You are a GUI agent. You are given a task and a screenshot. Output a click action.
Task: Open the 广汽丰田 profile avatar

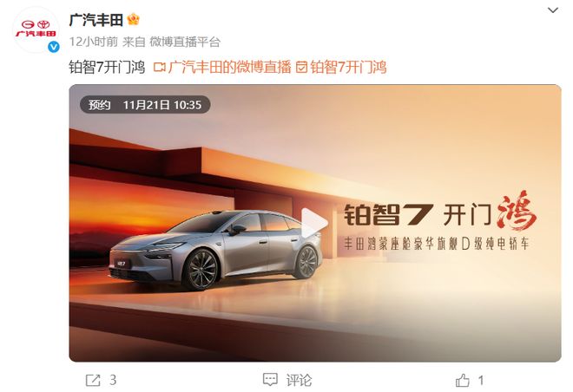36,30
